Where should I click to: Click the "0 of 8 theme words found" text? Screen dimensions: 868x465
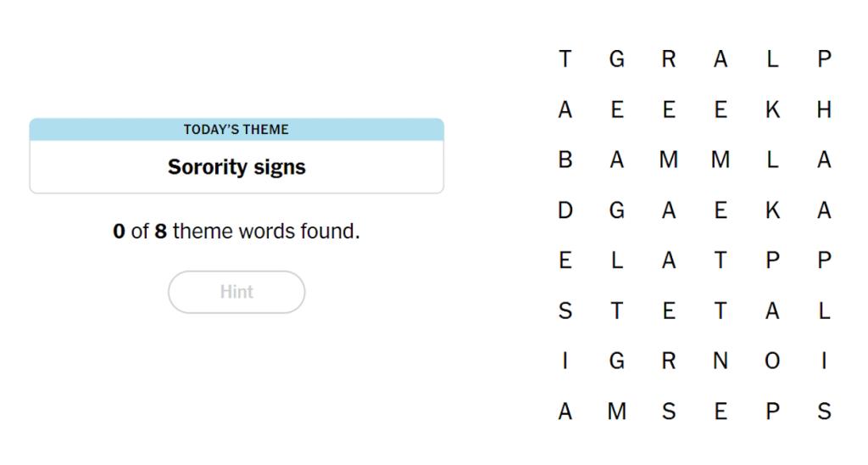[236, 231]
